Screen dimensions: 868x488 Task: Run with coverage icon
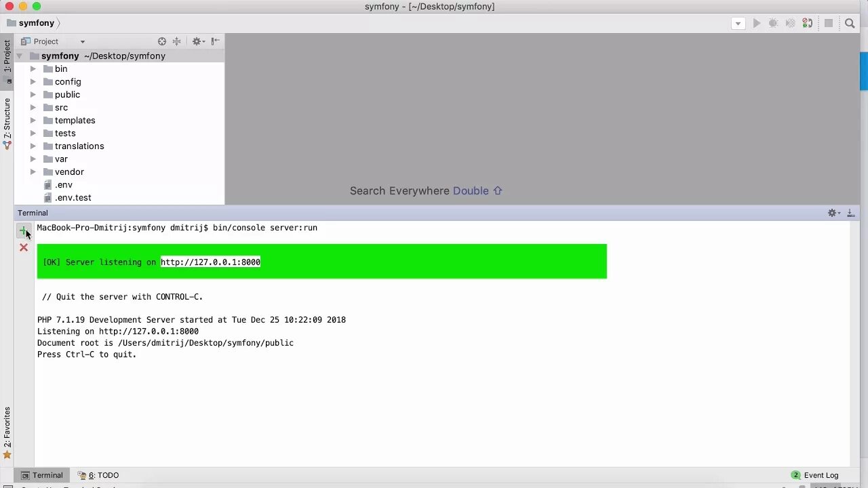pyautogui.click(x=790, y=23)
